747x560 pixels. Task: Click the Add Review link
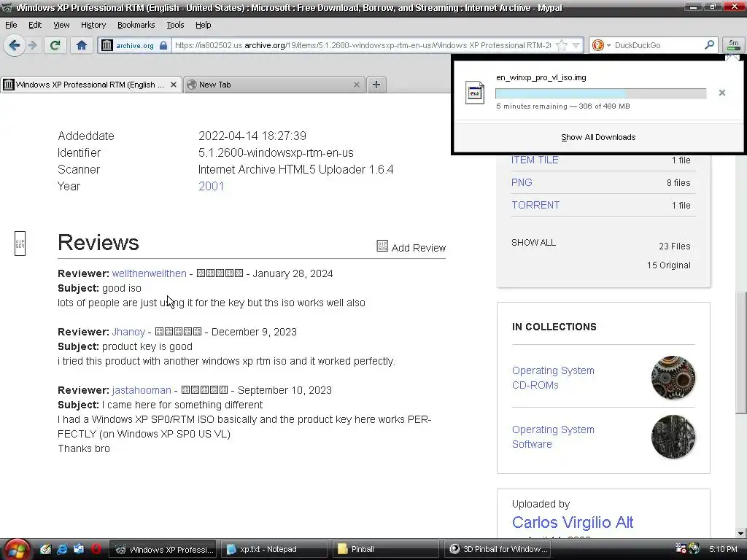418,248
